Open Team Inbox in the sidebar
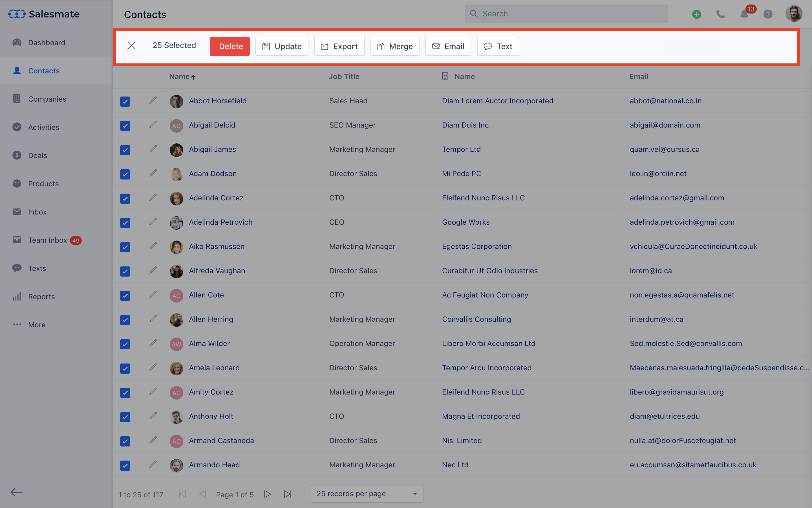 48,240
